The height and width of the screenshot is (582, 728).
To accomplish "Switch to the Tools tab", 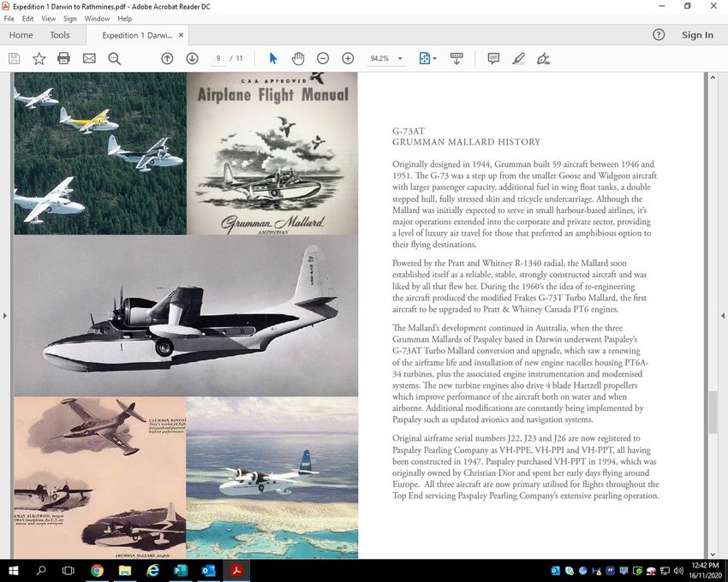I will [60, 35].
